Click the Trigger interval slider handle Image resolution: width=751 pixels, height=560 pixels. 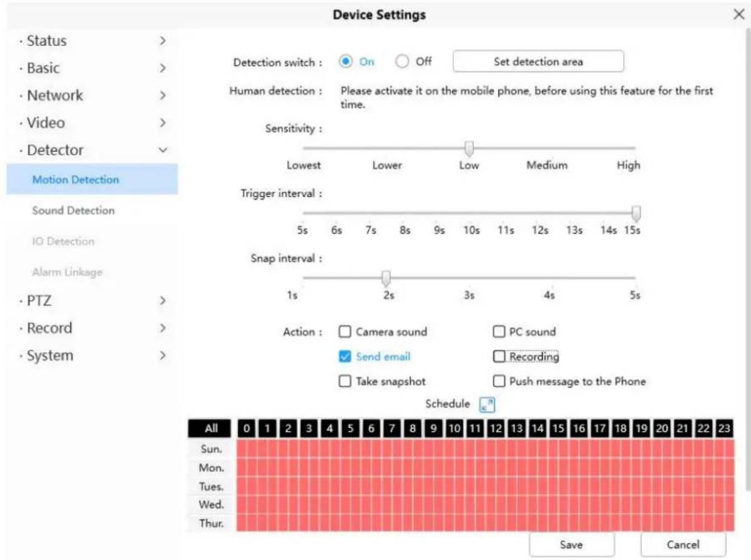[x=636, y=213]
